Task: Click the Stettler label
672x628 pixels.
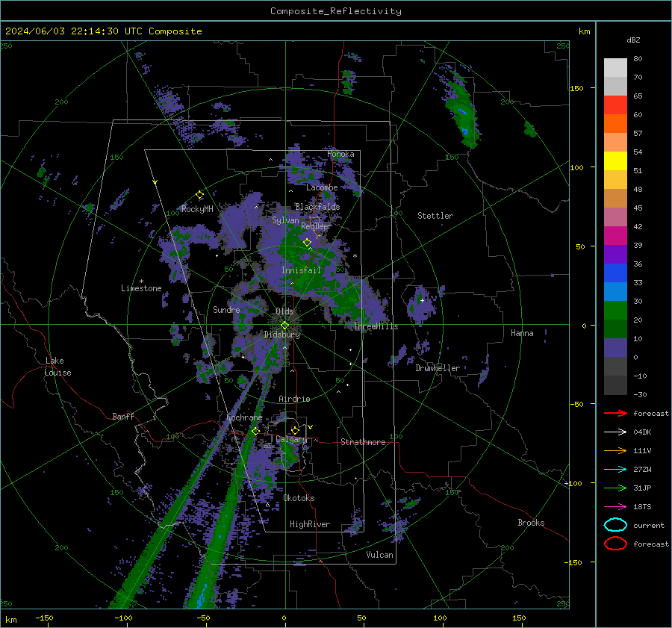Action: pos(435,216)
